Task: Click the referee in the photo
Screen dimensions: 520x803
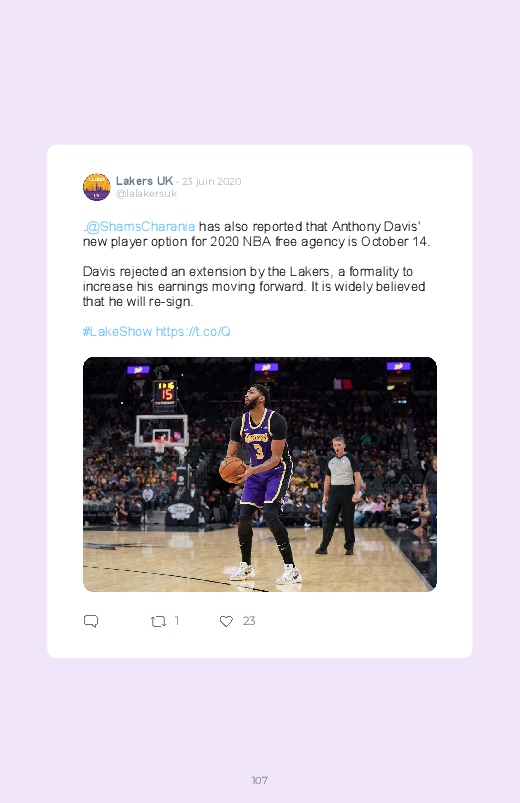Action: pos(339,495)
